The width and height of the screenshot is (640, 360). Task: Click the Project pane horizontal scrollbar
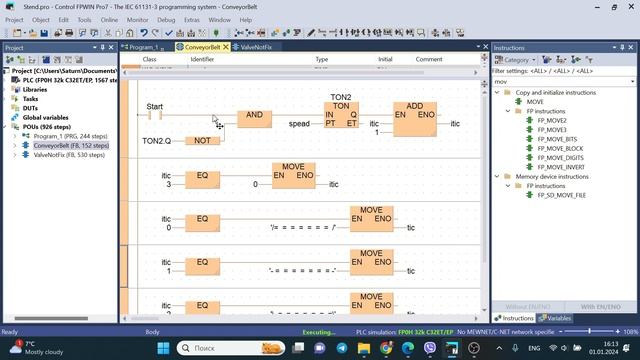click(x=51, y=318)
